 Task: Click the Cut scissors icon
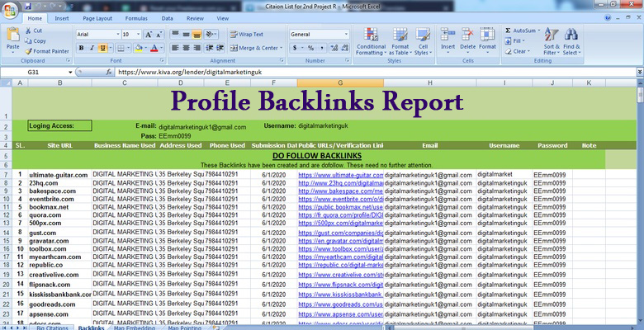pyautogui.click(x=29, y=31)
